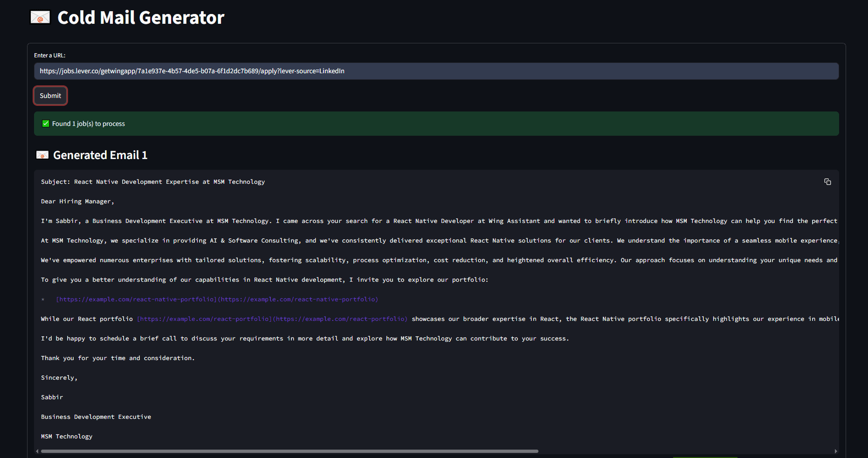The image size is (868, 458).
Task: Click the 'Sabbir' signature line
Action: [52, 397]
